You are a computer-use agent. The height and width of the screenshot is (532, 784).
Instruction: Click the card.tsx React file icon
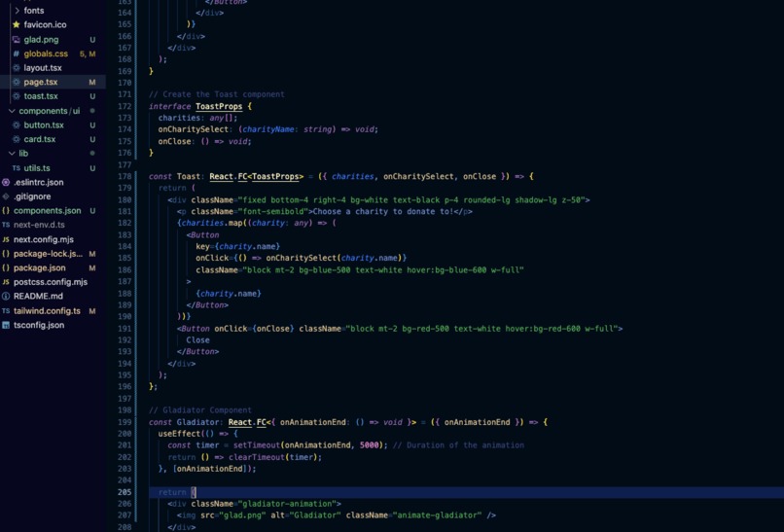[16, 139]
